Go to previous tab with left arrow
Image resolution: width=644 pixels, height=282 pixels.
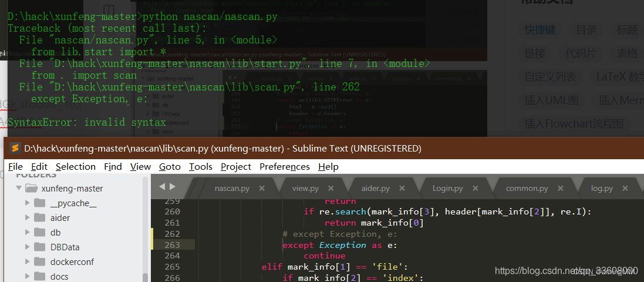(x=162, y=187)
